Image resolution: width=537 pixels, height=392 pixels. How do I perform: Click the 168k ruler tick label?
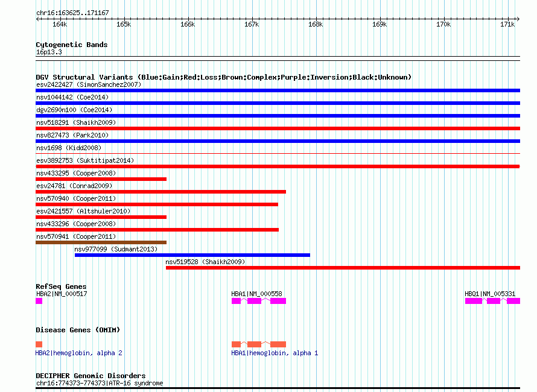point(316,24)
